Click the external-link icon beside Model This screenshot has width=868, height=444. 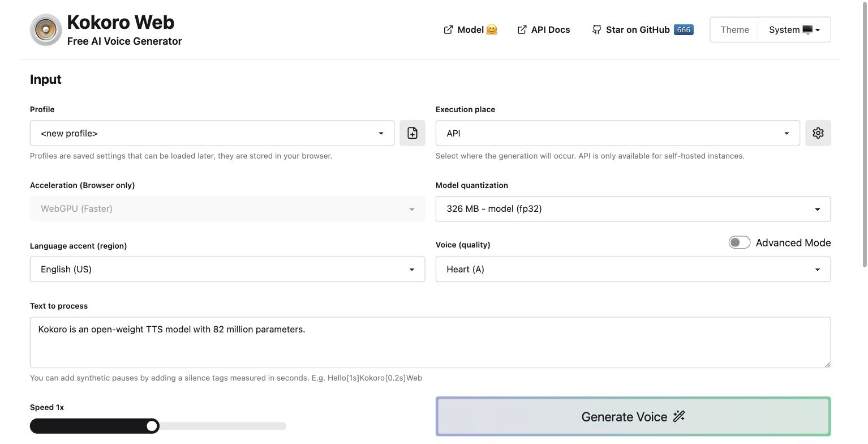point(448,29)
